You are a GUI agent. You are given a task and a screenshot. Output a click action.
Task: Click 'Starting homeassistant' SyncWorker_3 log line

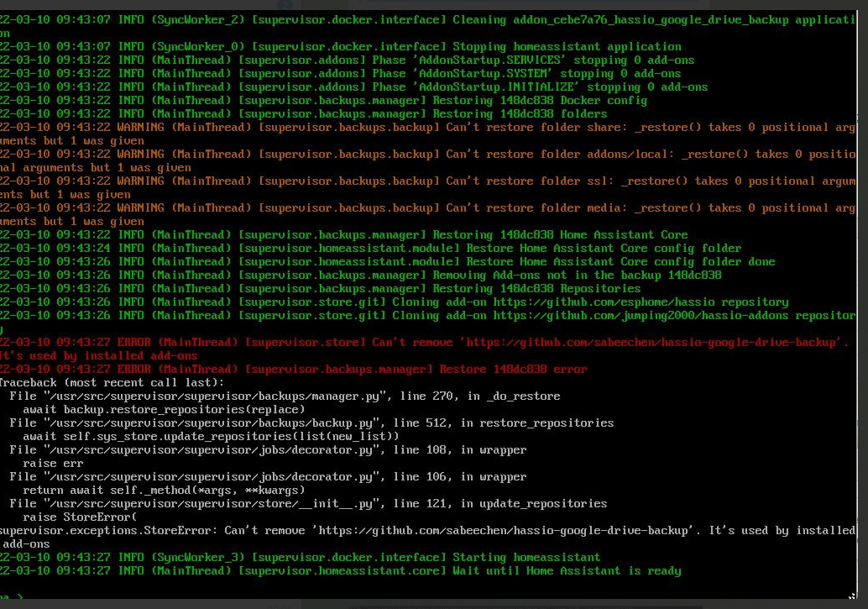(x=300, y=557)
